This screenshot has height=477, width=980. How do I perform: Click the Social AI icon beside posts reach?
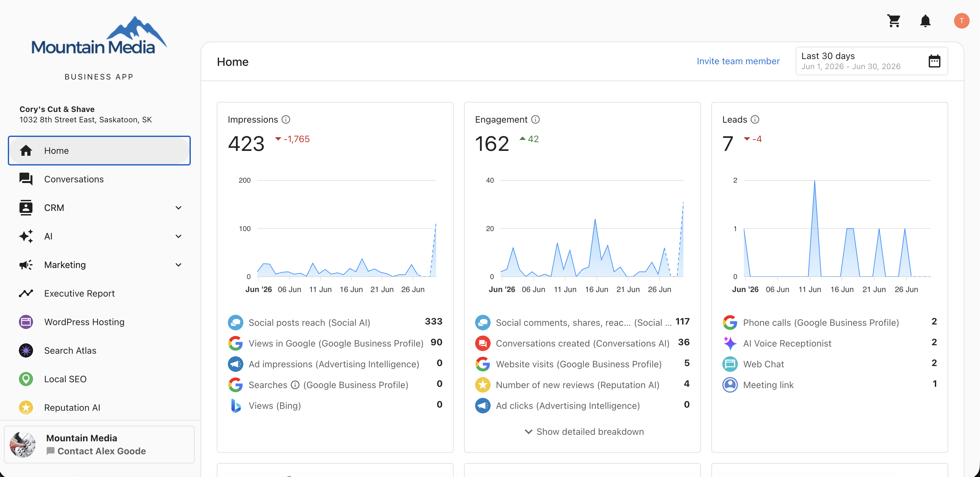(236, 323)
